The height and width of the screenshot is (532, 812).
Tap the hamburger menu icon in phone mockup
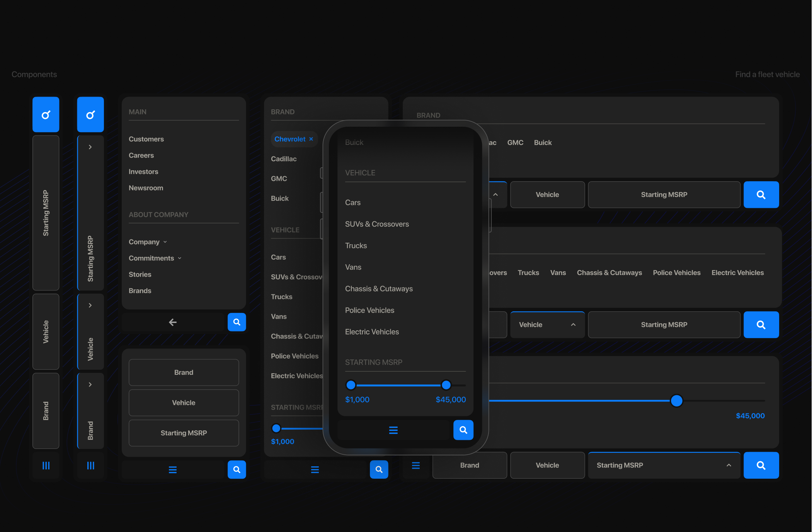(393, 430)
